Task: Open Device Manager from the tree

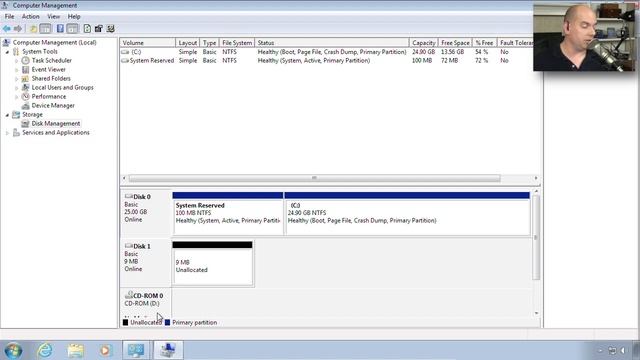Action: 53,105
